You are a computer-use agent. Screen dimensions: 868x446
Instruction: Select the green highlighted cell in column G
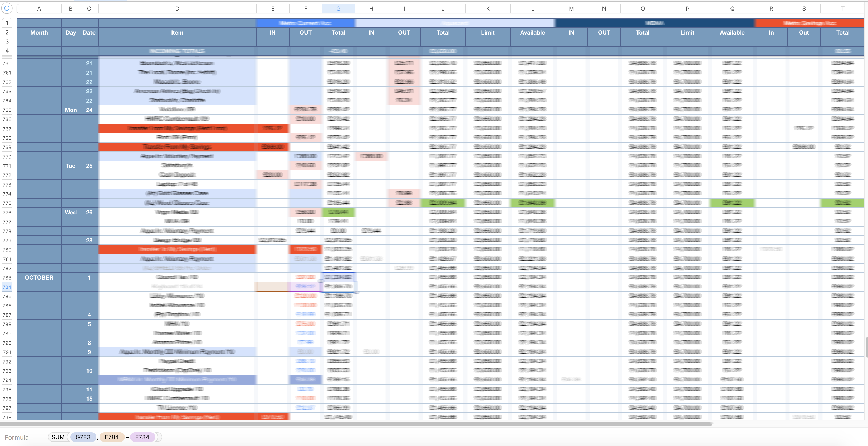pyautogui.click(x=338, y=212)
